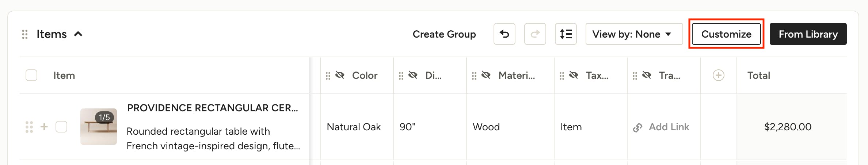Click the Create Group button
Screen dimensions: 868x165
pyautogui.click(x=444, y=34)
